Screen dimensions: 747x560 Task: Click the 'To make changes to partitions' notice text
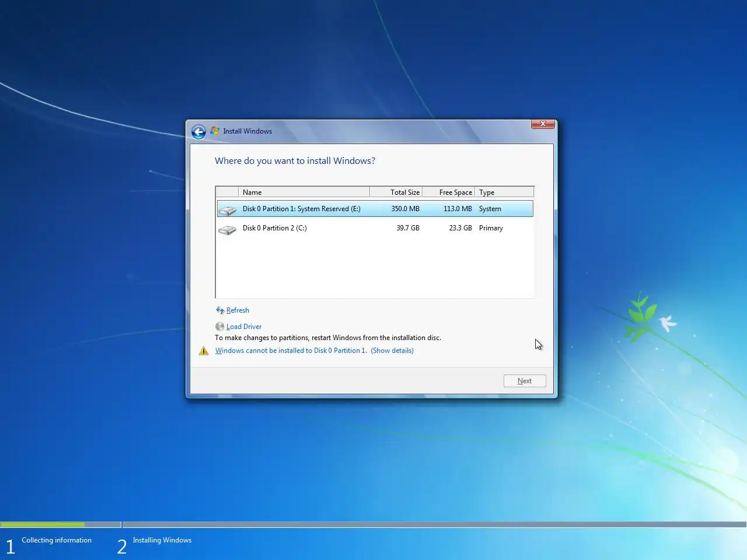328,338
